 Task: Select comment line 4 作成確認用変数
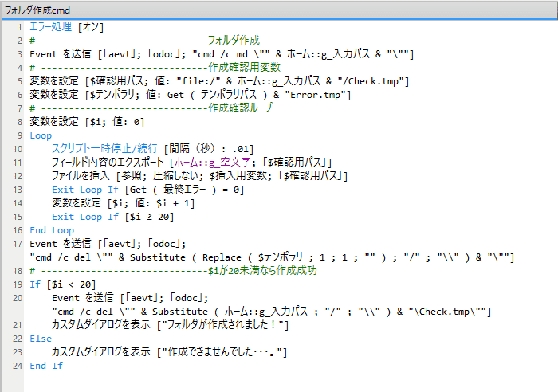point(155,67)
